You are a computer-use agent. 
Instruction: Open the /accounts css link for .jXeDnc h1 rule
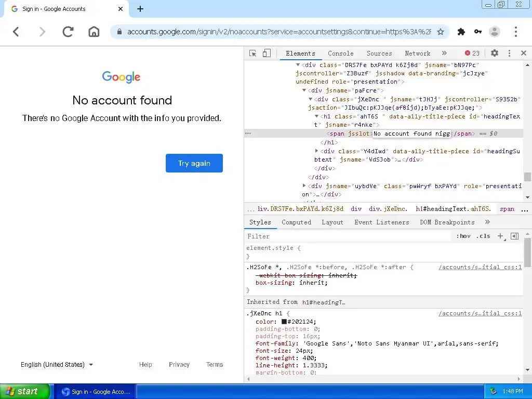(480, 313)
